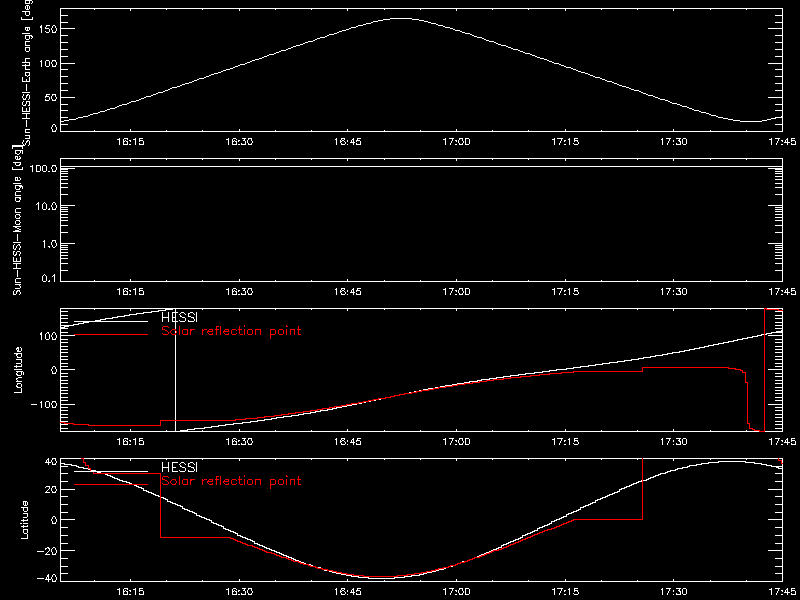The height and width of the screenshot is (600, 800).
Task: Click 16:30 time label under Longitude plot
Action: (x=239, y=441)
